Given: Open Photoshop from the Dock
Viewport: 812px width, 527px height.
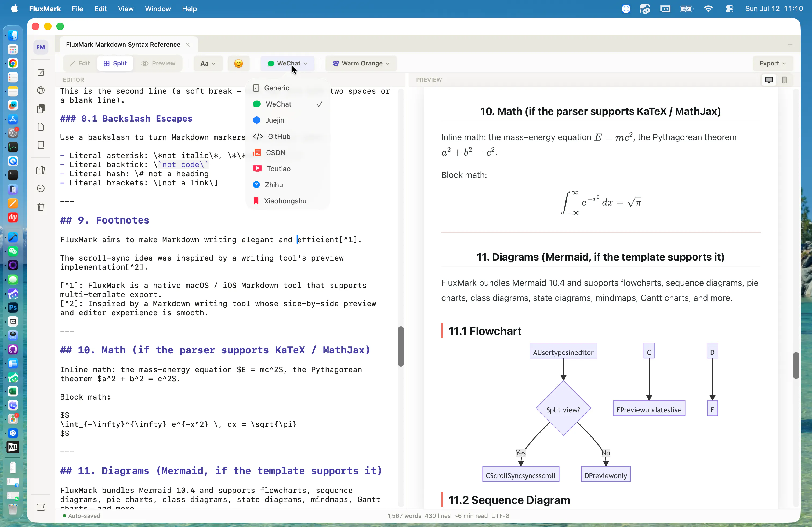Looking at the screenshot, I should tap(13, 308).
